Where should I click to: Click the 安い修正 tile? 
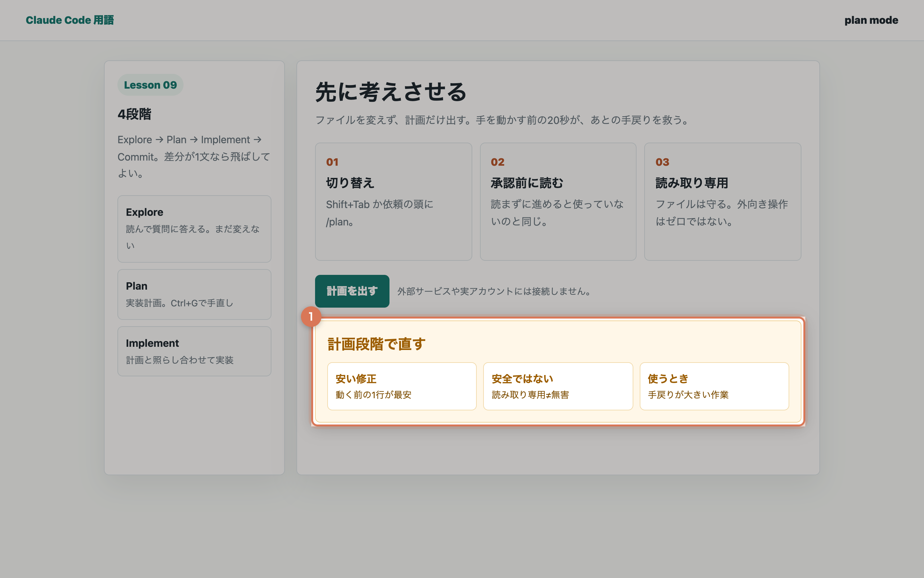pyautogui.click(x=402, y=386)
